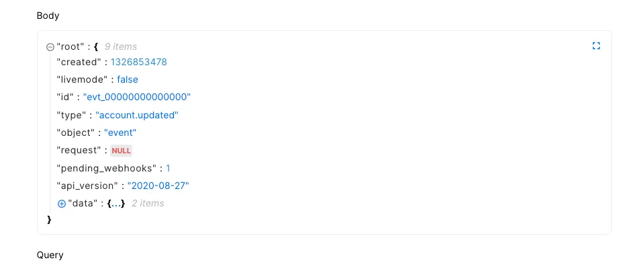Click the "api_version" key name

tap(87, 186)
